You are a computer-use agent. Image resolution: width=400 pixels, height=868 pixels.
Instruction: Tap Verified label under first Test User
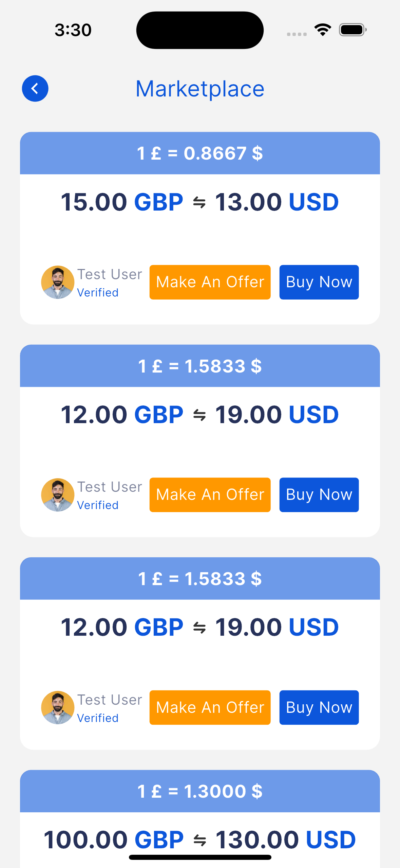pyautogui.click(x=98, y=293)
